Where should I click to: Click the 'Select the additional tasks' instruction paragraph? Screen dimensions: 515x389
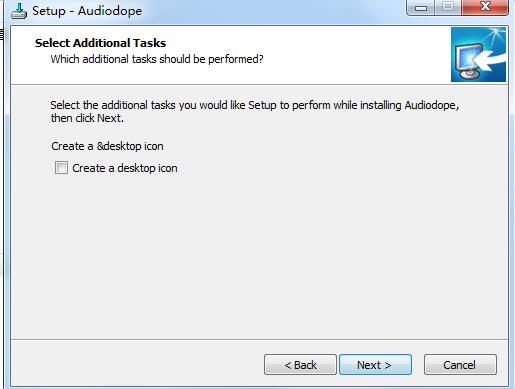tap(255, 111)
